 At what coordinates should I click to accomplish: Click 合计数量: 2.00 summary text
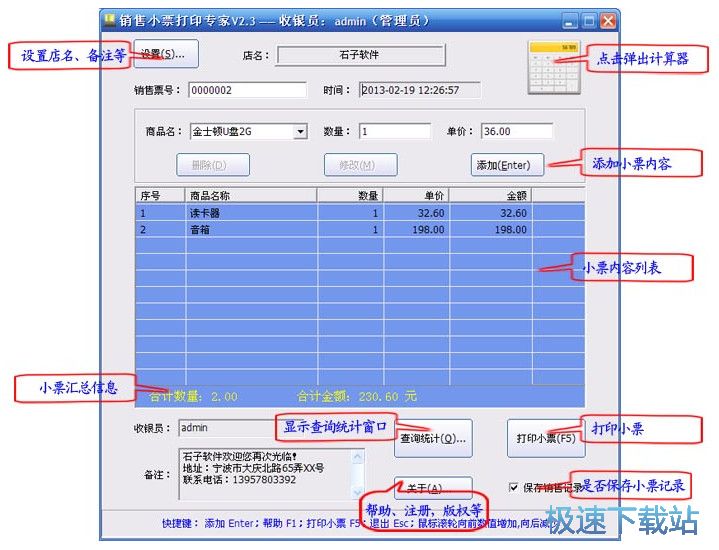pyautogui.click(x=194, y=396)
